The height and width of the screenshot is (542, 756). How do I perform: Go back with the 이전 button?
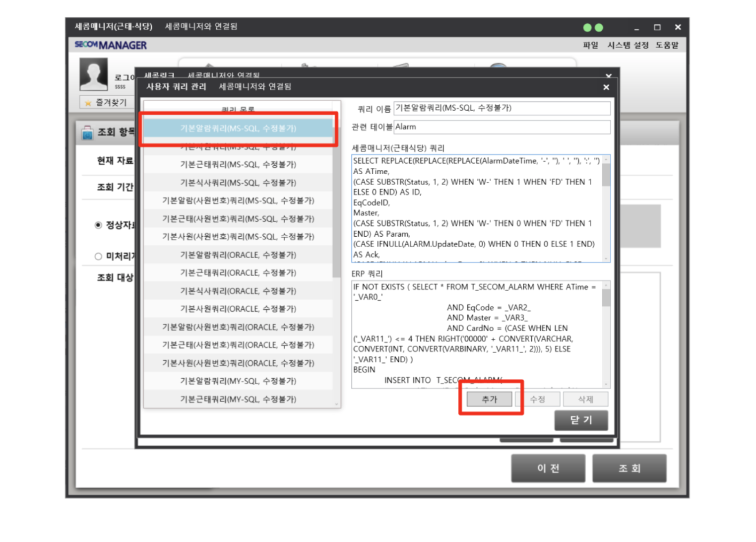click(548, 468)
